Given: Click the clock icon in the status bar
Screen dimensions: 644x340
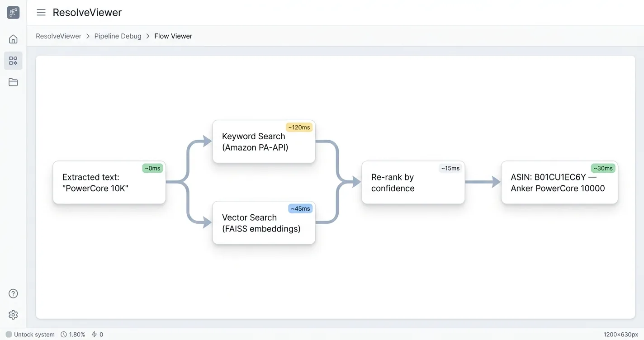Looking at the screenshot, I should [63, 335].
